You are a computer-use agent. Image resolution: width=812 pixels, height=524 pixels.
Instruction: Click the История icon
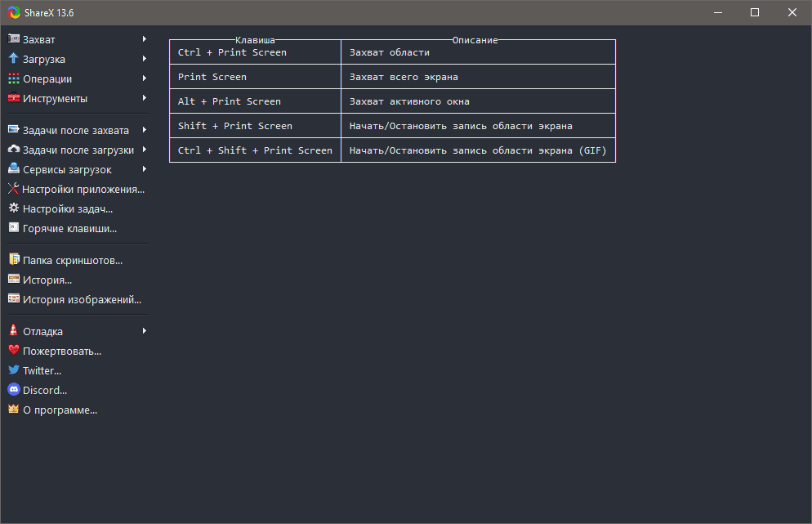tap(14, 280)
